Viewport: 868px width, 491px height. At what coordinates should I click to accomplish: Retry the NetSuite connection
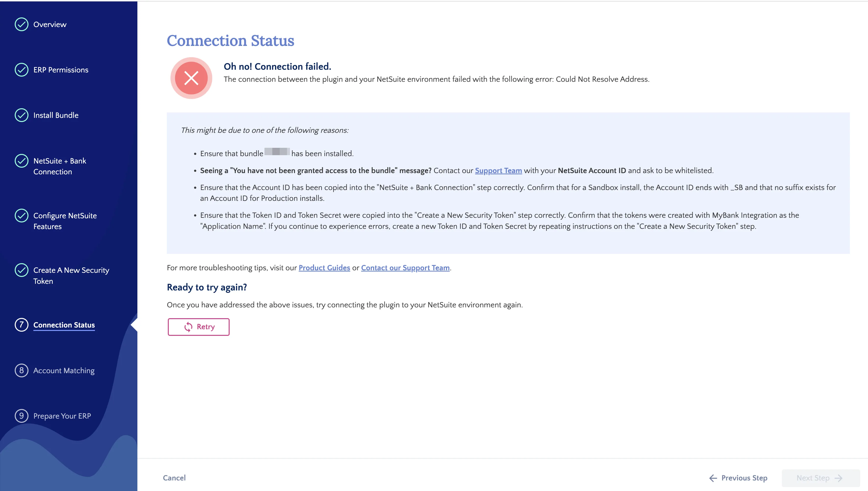(198, 327)
